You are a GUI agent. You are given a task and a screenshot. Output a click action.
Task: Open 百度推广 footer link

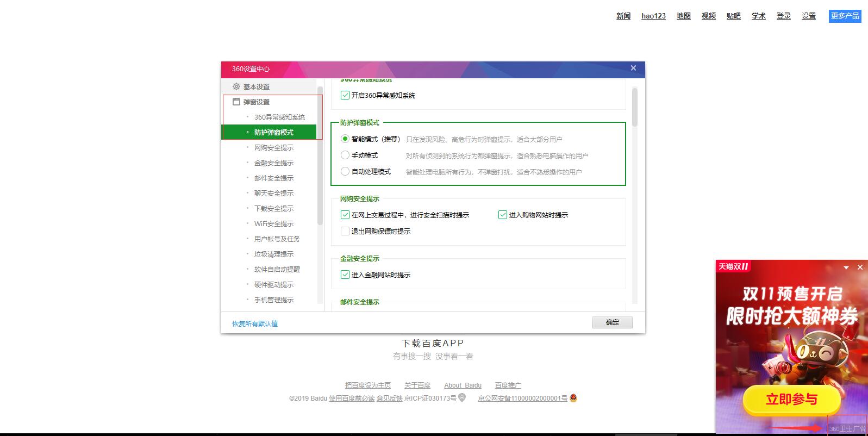click(508, 385)
